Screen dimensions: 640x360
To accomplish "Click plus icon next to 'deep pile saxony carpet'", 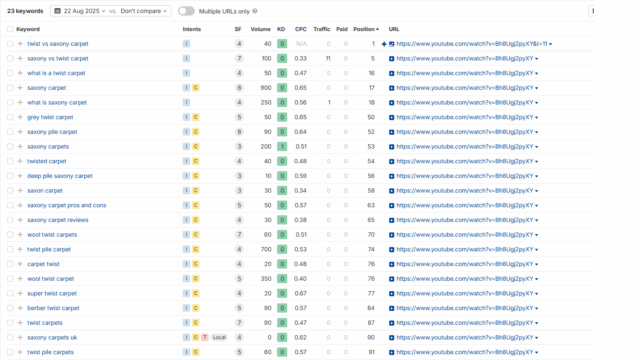I will coord(20,176).
